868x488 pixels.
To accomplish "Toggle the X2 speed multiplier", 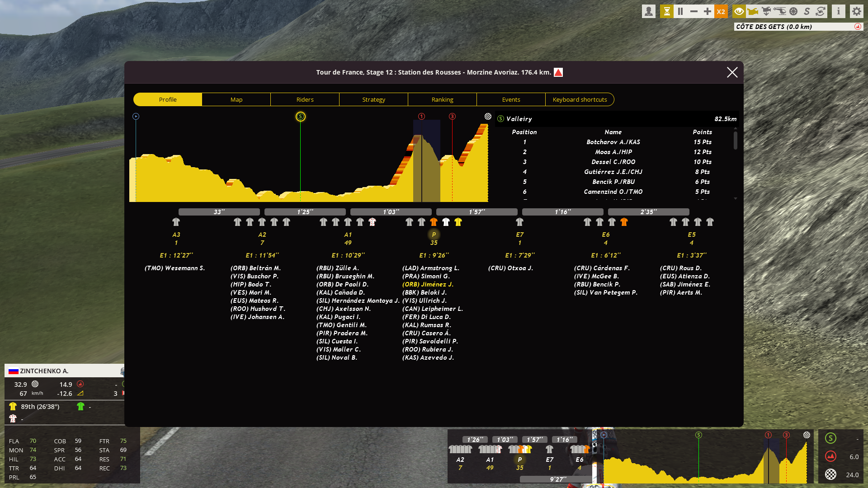I will coord(721,11).
